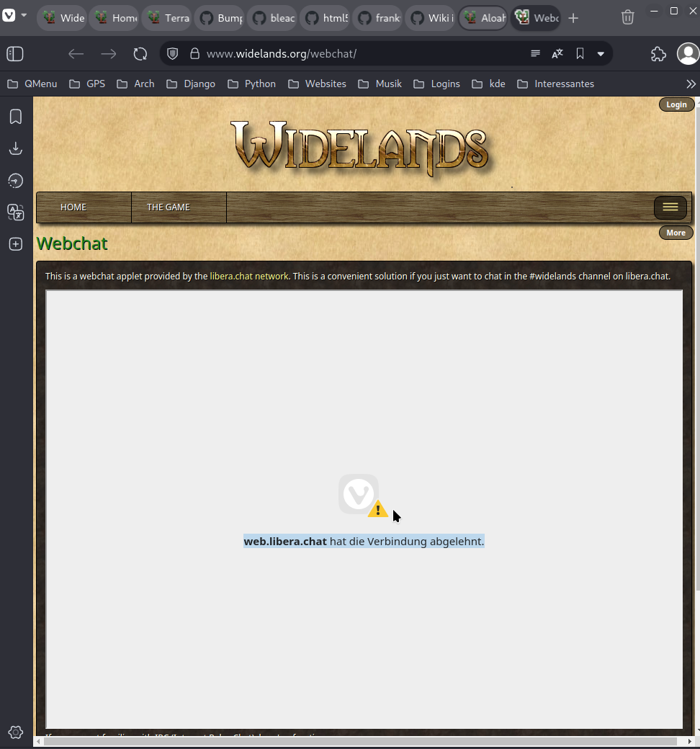Bookmark this page via address bar icon
This screenshot has width=700, height=749.
pos(580,53)
